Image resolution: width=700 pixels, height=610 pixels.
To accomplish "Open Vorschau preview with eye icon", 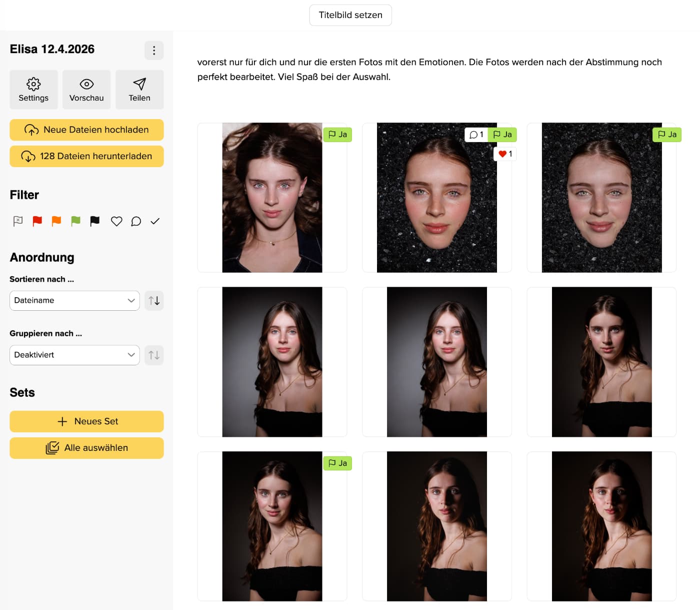I will (86, 90).
